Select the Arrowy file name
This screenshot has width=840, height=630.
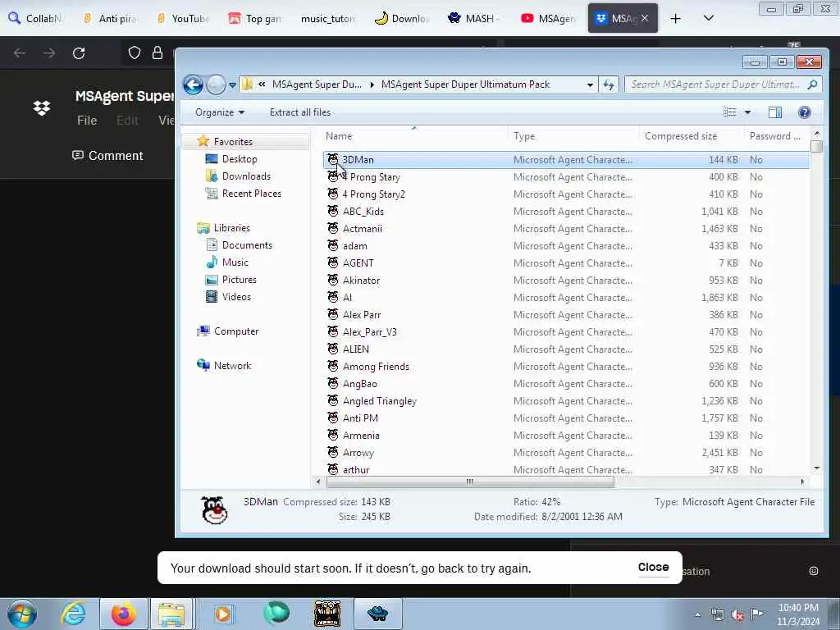pos(358,453)
